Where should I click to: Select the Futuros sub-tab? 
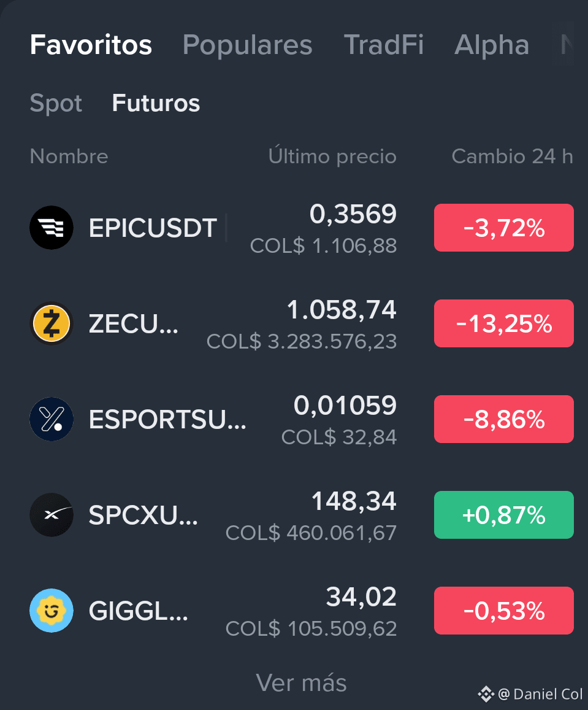point(156,102)
